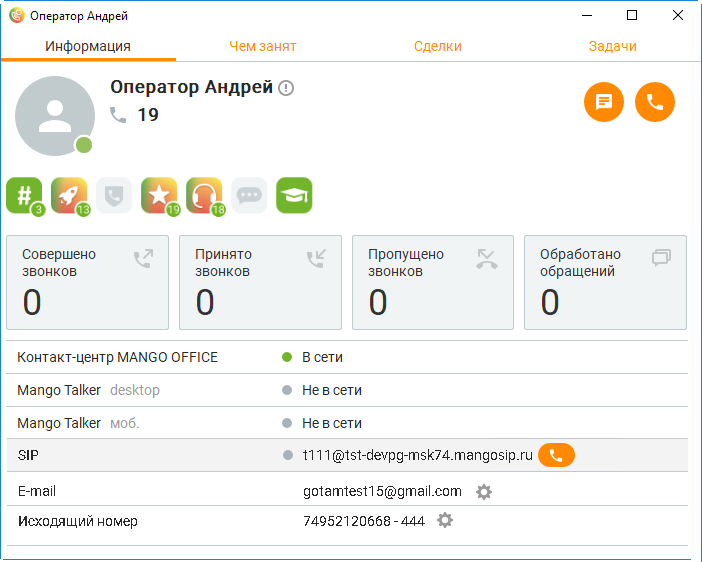Open the hash icon with badge 3
This screenshot has height=562, width=702.
[24, 195]
